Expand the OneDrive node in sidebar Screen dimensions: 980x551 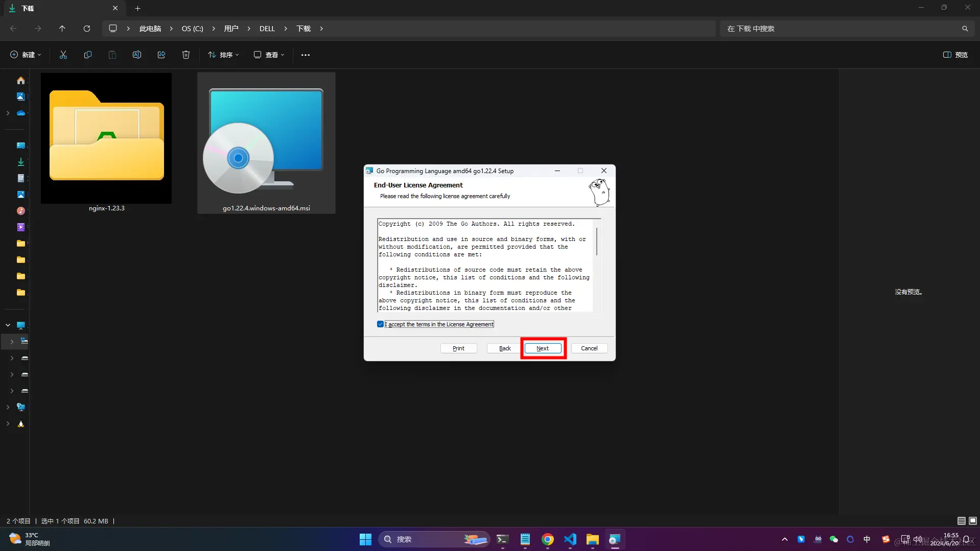(8, 113)
